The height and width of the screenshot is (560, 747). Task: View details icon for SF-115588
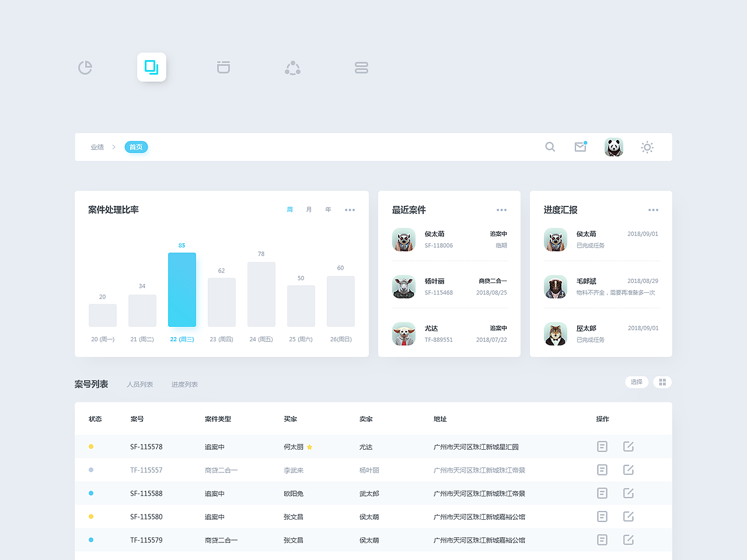pyautogui.click(x=602, y=493)
